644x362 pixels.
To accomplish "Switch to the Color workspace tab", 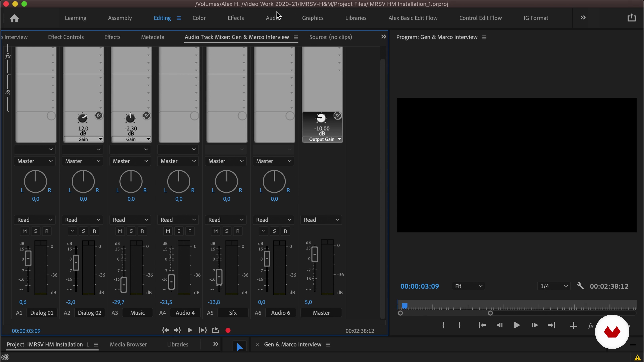I will tap(199, 18).
